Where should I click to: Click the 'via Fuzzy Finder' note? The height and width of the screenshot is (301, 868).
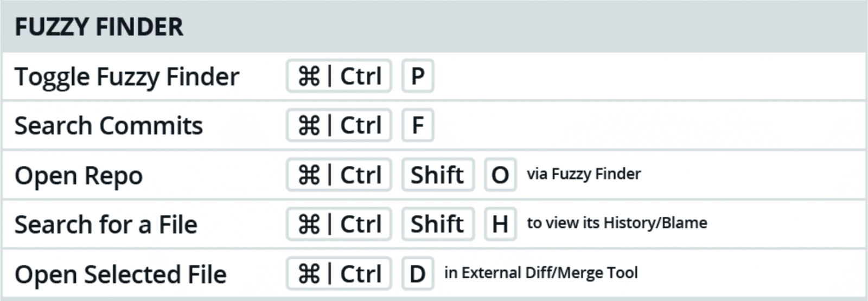(x=584, y=174)
